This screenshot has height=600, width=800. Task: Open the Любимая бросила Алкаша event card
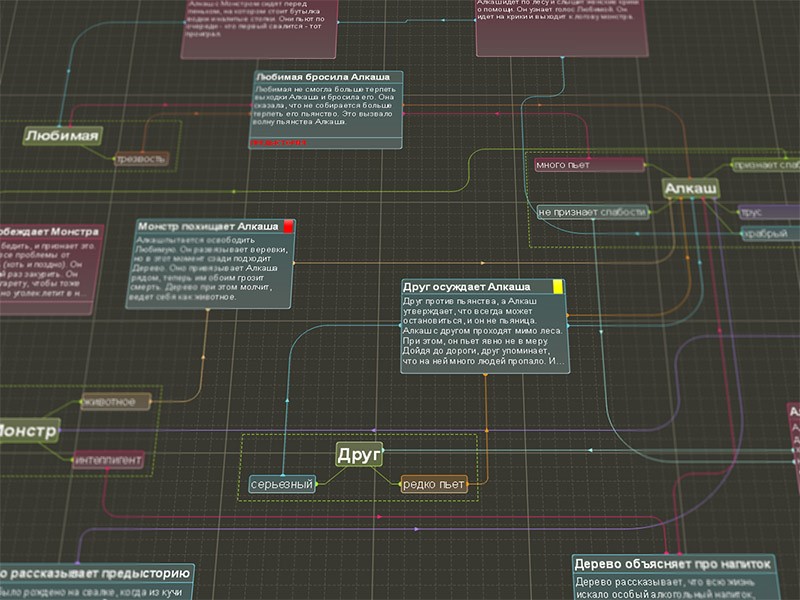coord(327,108)
